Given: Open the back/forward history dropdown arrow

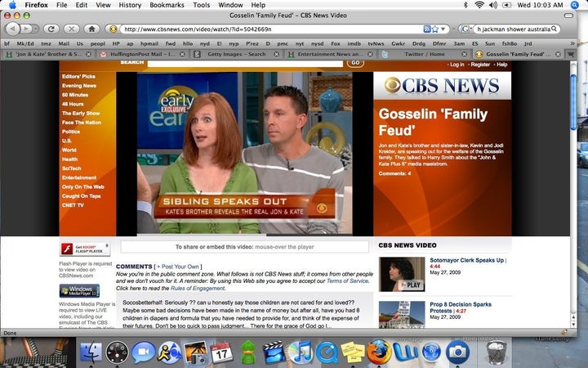Looking at the screenshot, I should 36,29.
